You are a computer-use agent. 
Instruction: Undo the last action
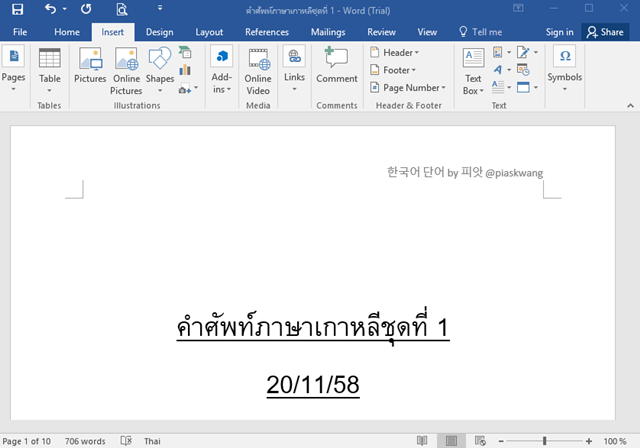(x=50, y=9)
